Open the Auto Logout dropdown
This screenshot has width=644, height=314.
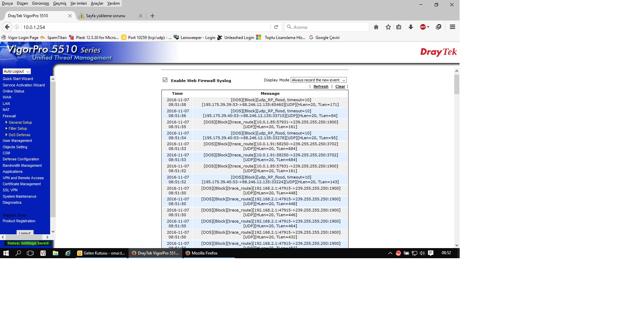[x=16, y=71]
